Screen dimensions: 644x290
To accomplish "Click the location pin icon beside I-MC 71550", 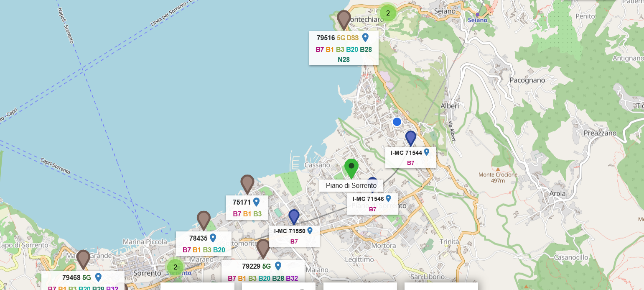I will (x=310, y=231).
